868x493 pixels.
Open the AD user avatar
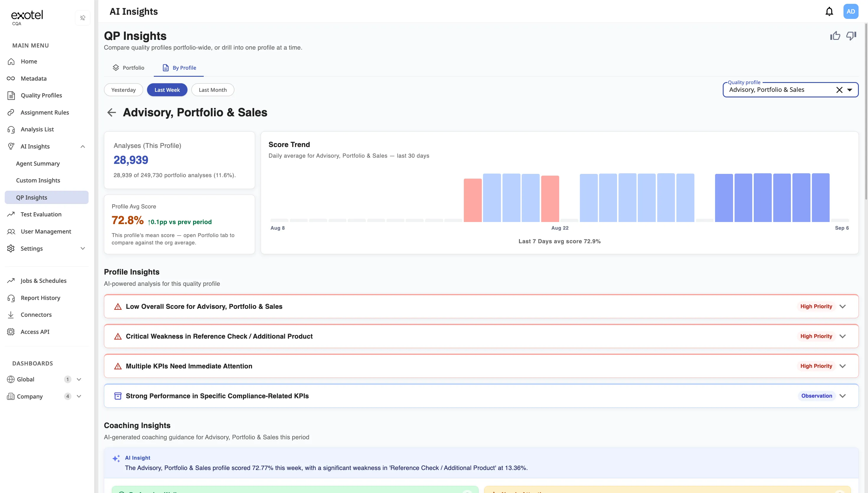click(851, 12)
